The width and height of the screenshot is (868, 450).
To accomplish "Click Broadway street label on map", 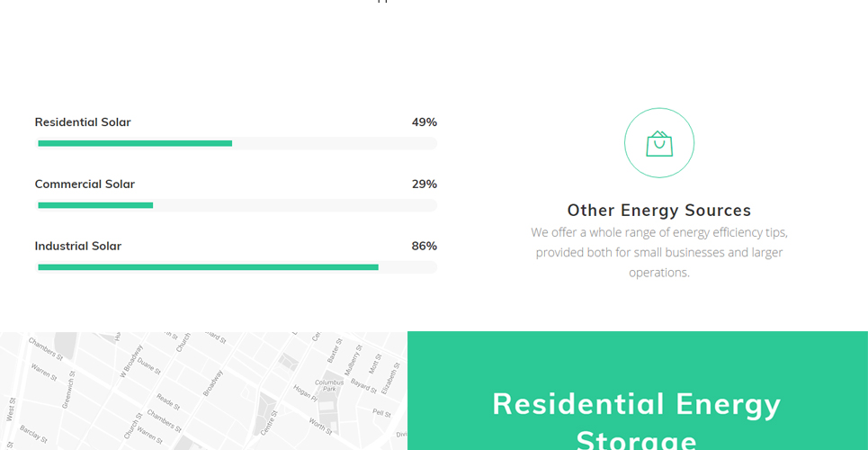I will click(212, 382).
